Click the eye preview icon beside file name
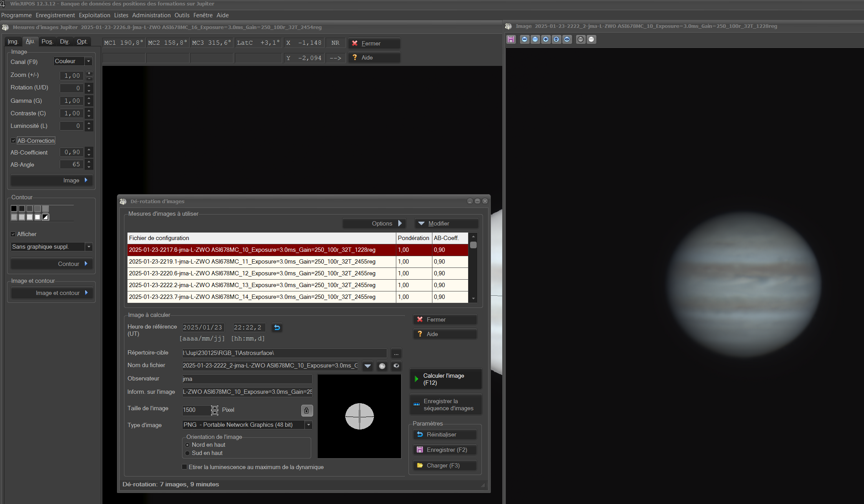 pyautogui.click(x=396, y=366)
